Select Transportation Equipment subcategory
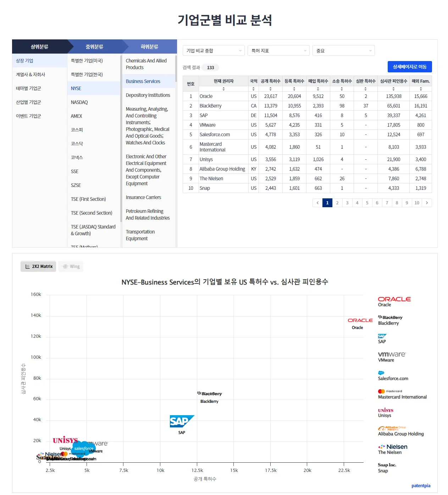 tap(149, 235)
